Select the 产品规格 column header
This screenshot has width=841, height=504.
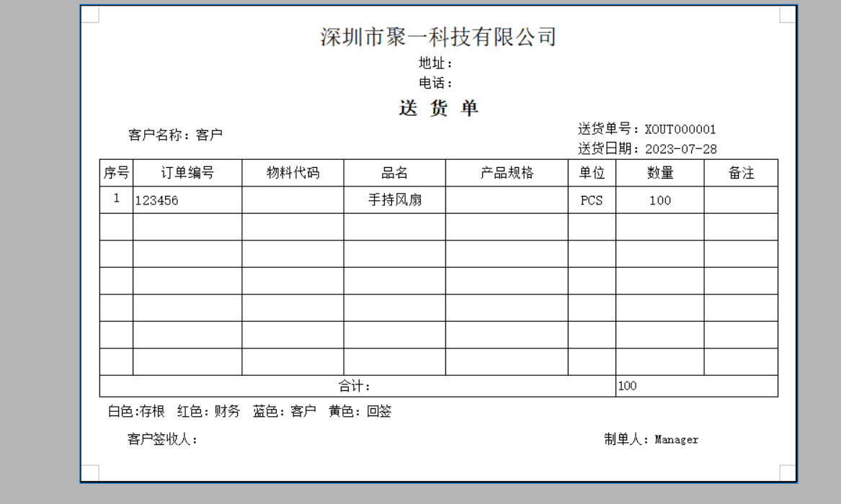click(x=507, y=173)
